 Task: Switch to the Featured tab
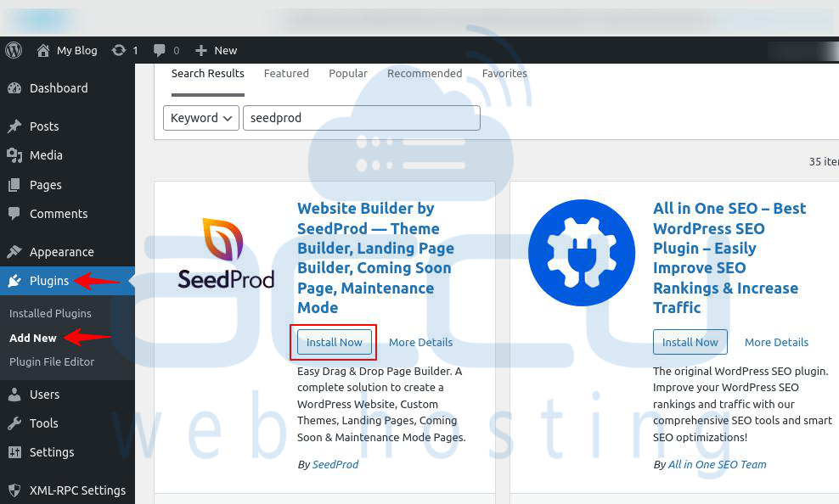coord(286,74)
